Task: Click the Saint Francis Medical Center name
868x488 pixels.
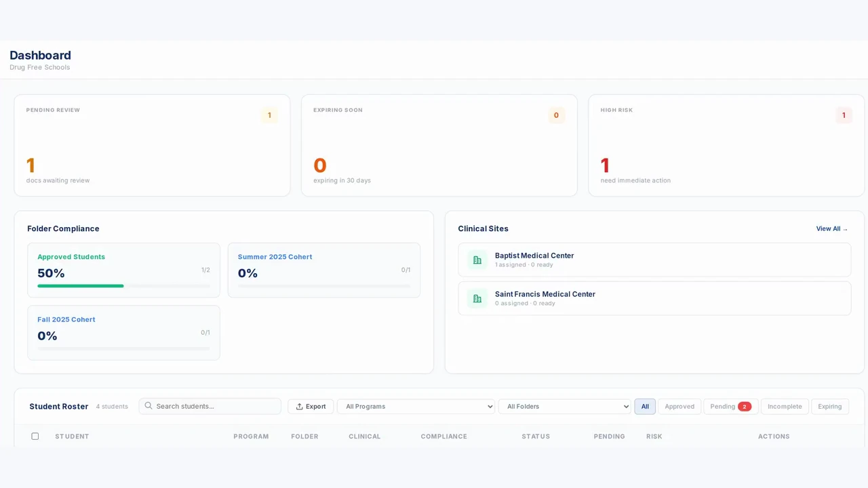Action: [545, 294]
